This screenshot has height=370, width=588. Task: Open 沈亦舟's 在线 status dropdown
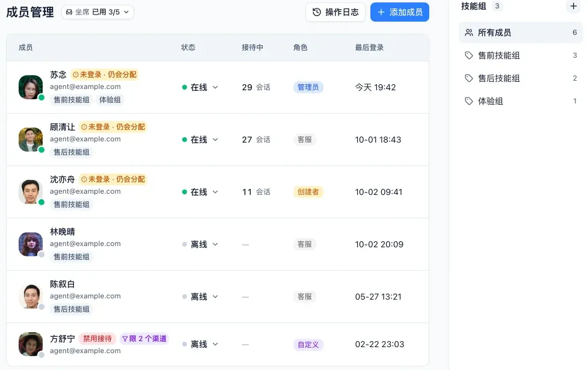click(200, 192)
